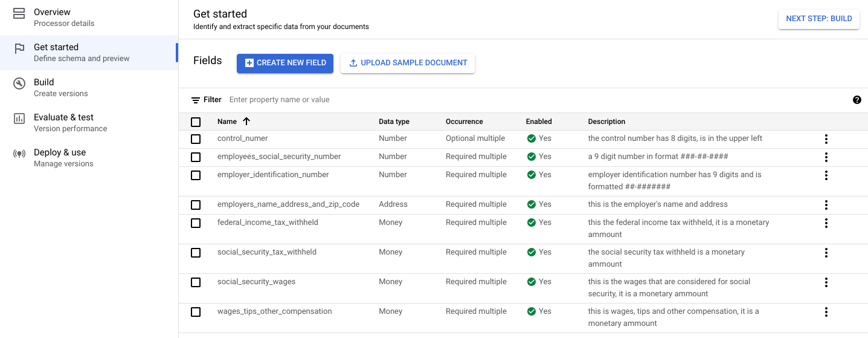Screen dimensions: 868x338
Task: Click the help question mark icon
Action: tap(857, 100)
